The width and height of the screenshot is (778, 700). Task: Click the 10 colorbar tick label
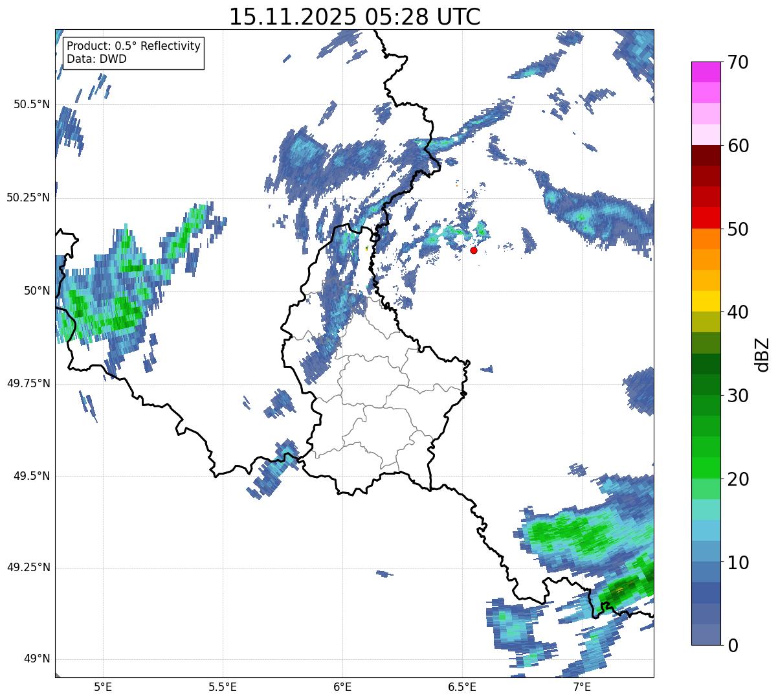[x=737, y=563]
